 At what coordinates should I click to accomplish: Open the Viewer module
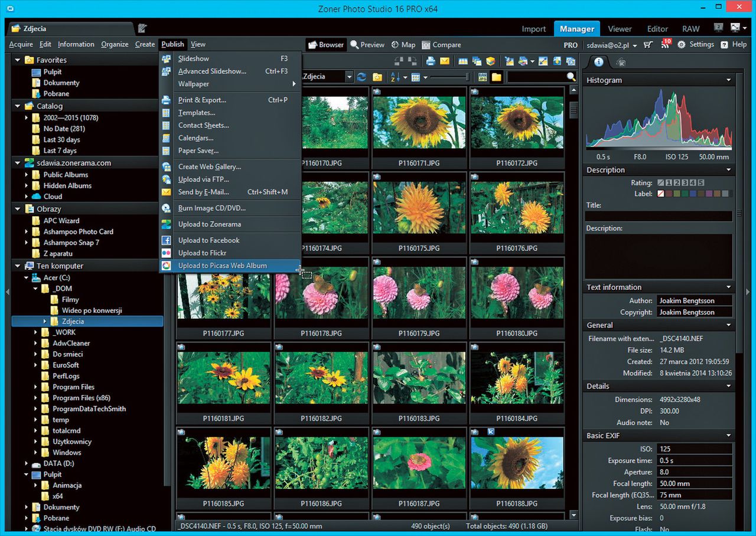point(620,29)
